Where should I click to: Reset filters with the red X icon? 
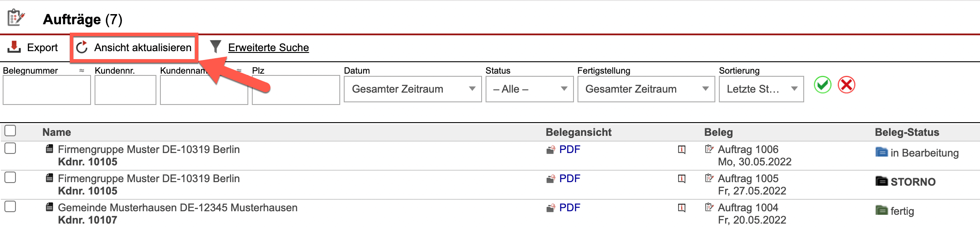[x=847, y=85]
